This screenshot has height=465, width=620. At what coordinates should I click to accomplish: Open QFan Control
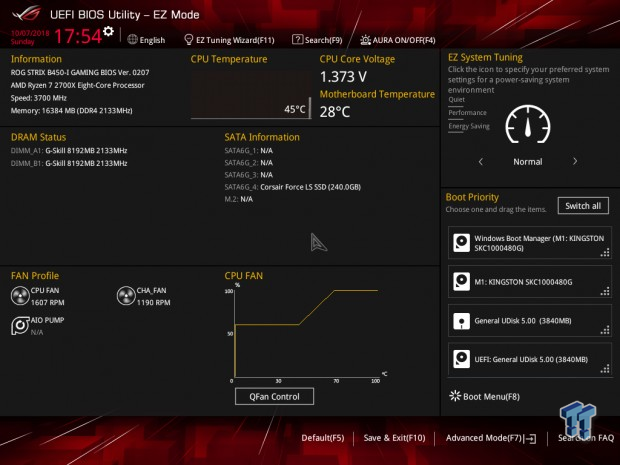(274, 396)
